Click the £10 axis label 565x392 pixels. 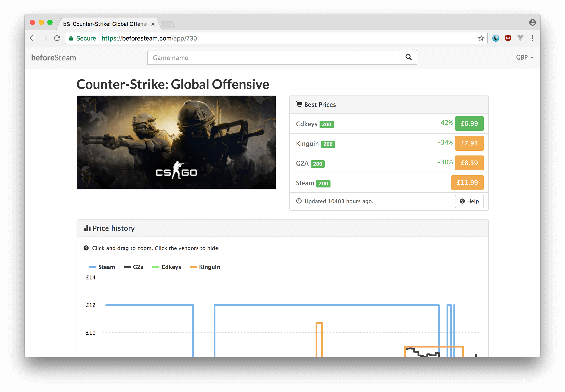pyautogui.click(x=91, y=333)
